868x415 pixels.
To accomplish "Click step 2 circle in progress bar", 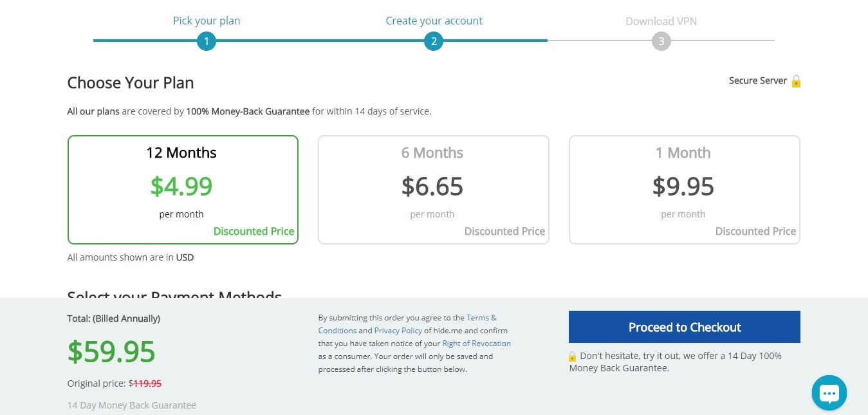I will 434,42.
